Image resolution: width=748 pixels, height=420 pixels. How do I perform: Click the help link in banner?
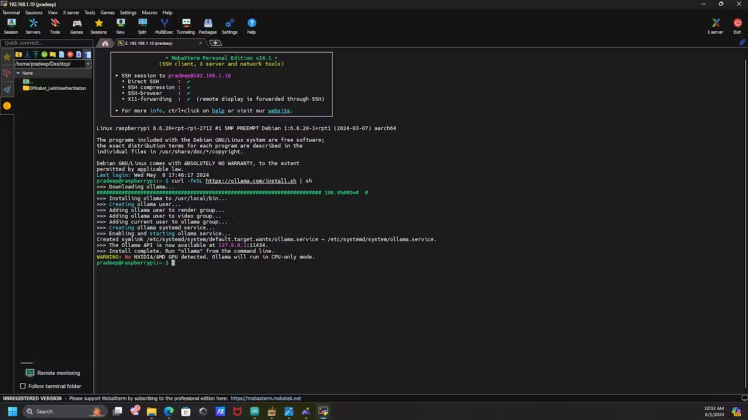pos(218,111)
